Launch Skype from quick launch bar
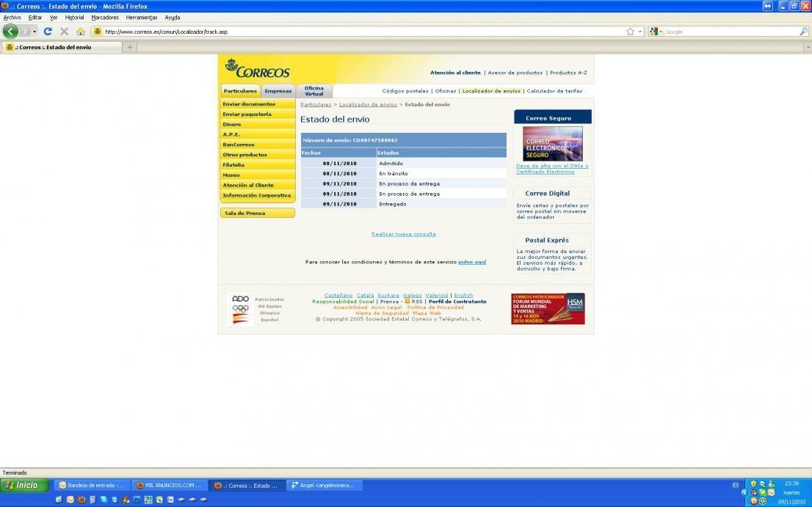The width and height of the screenshot is (812, 507). coord(104,500)
